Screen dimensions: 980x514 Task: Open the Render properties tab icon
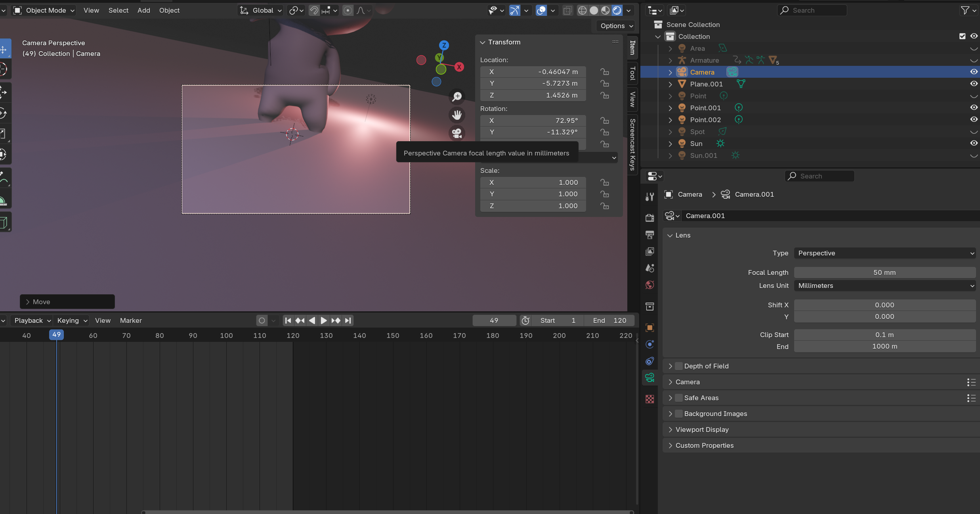[x=650, y=218]
